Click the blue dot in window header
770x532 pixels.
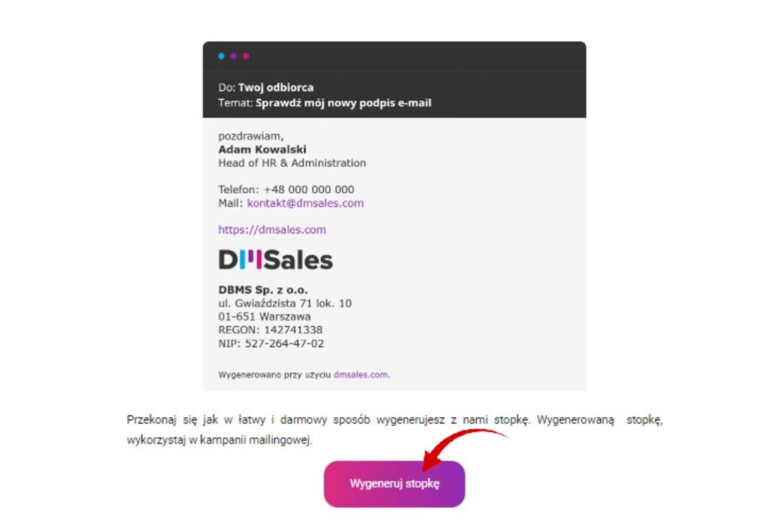click(x=222, y=56)
